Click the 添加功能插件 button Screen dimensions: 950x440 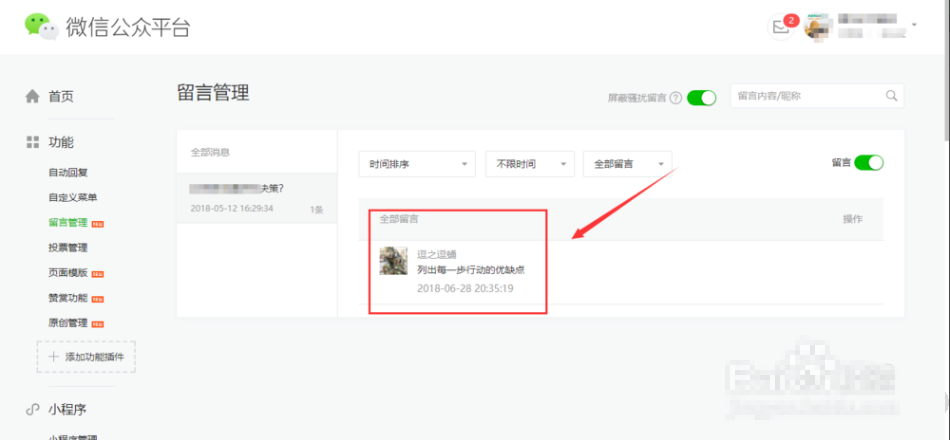(x=86, y=357)
